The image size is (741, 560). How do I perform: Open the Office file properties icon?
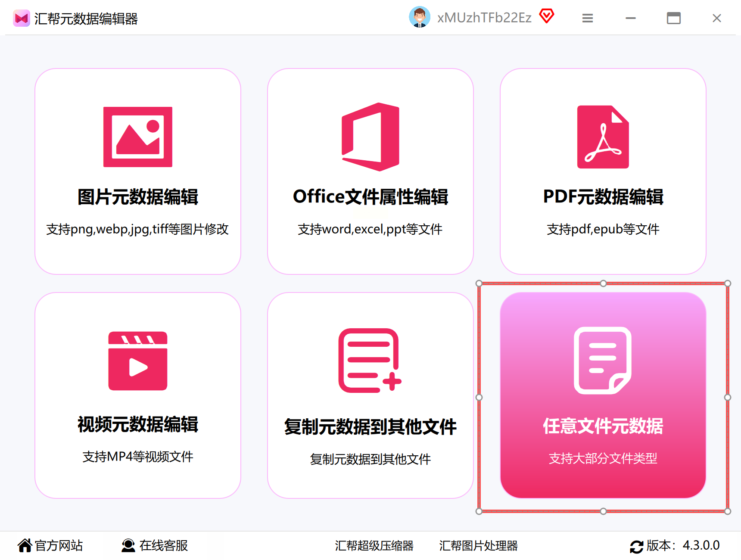(x=370, y=137)
